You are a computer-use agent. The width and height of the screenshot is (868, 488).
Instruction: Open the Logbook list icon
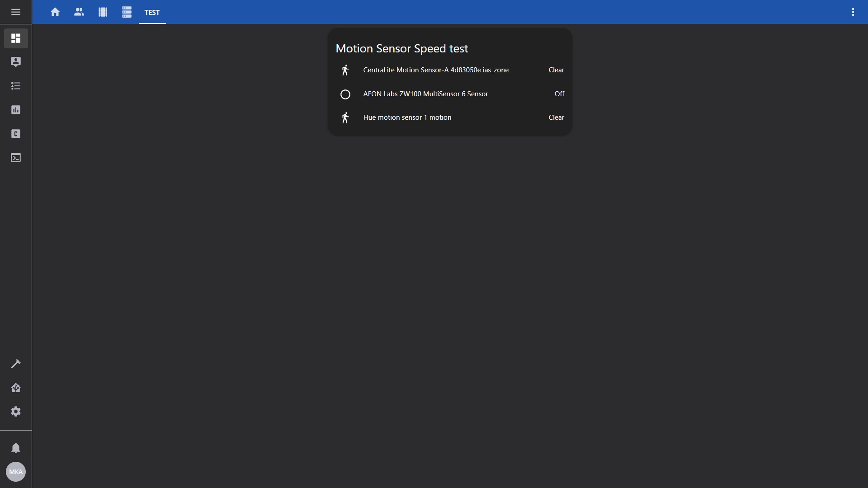click(16, 86)
